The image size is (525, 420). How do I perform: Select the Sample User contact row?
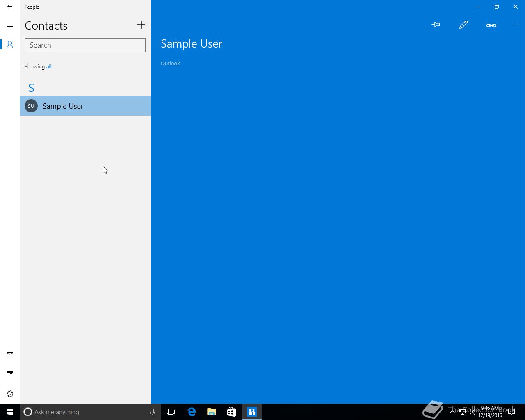click(85, 106)
